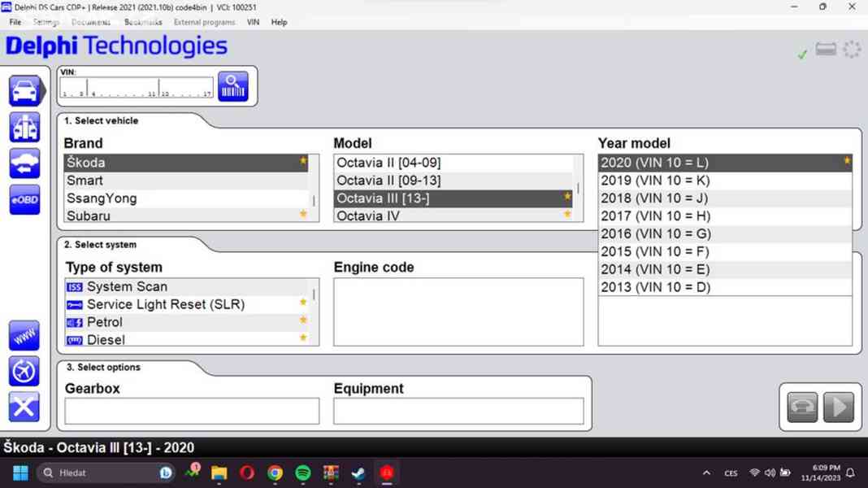Image resolution: width=868 pixels, height=488 pixels.
Task: Select the Petrol system type
Action: pos(106,321)
